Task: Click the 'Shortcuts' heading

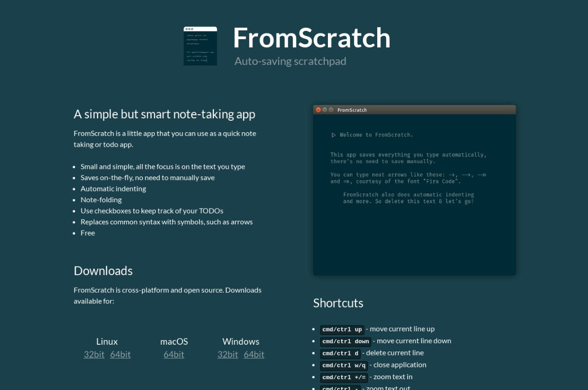Action: tap(338, 303)
